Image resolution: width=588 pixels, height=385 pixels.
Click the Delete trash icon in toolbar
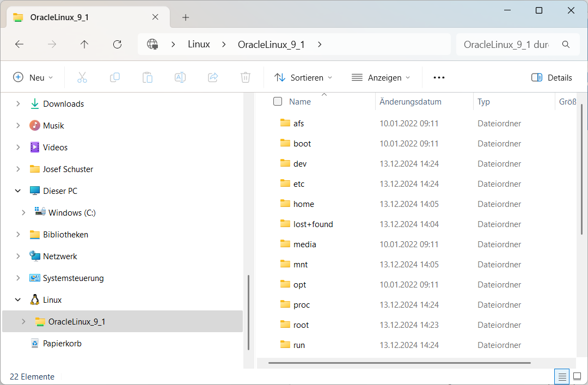pos(246,77)
